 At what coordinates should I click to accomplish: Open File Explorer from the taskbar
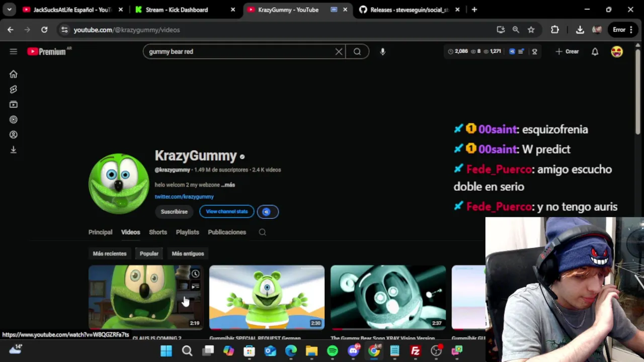(x=311, y=351)
